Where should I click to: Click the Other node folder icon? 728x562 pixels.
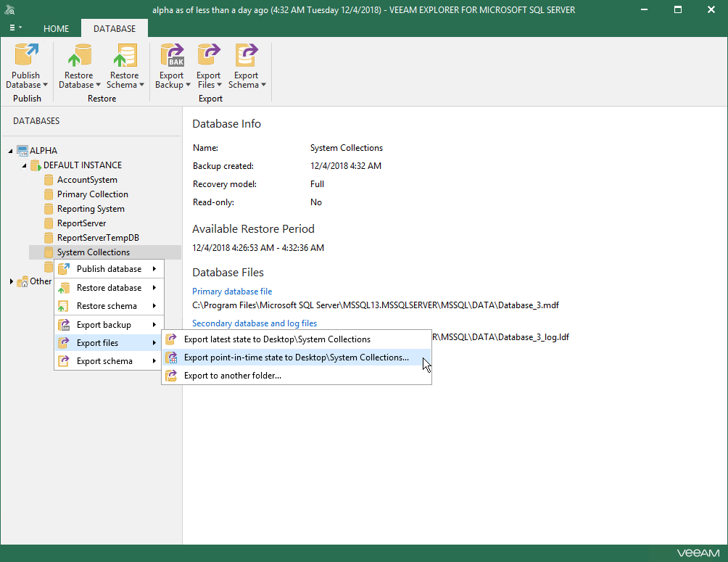coord(22,281)
